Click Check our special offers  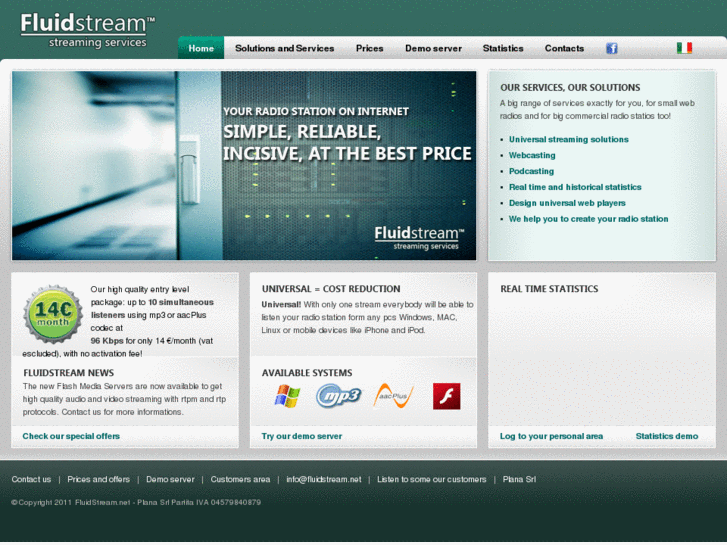(71, 436)
